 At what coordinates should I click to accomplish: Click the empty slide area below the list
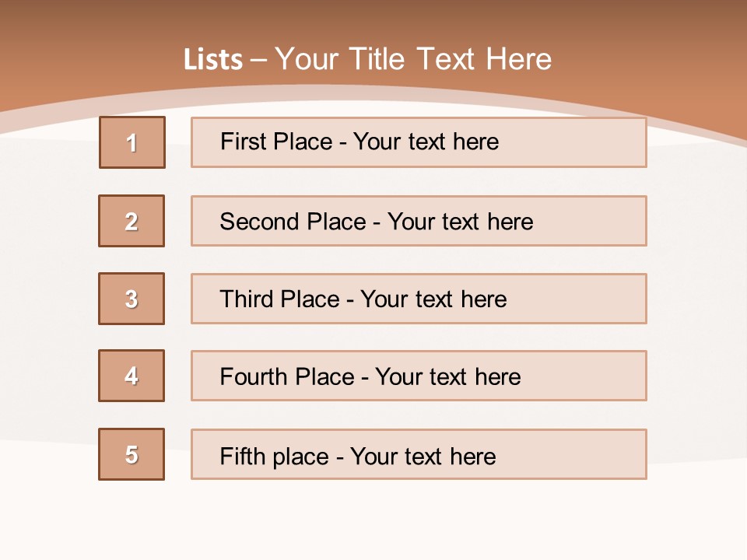point(373,521)
